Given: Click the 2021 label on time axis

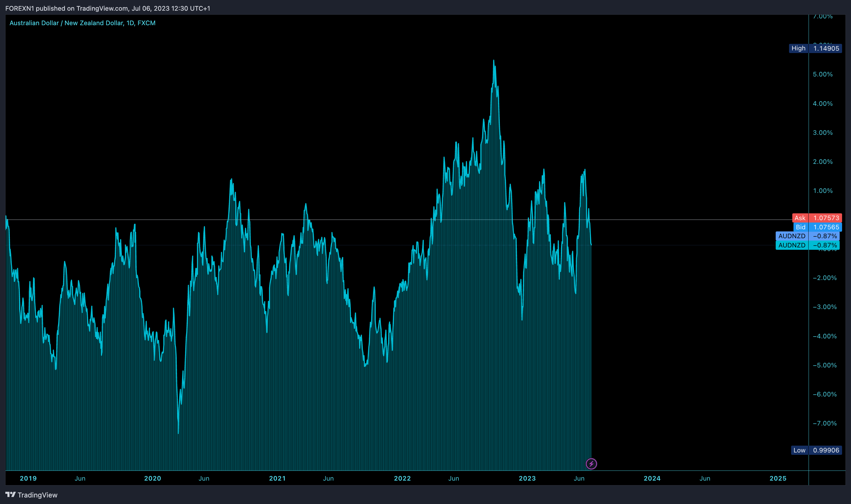Looking at the screenshot, I should click(277, 478).
